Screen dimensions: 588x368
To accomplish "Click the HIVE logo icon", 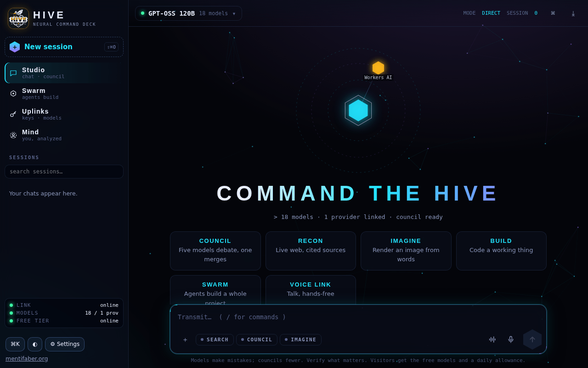I will [x=18, y=18].
